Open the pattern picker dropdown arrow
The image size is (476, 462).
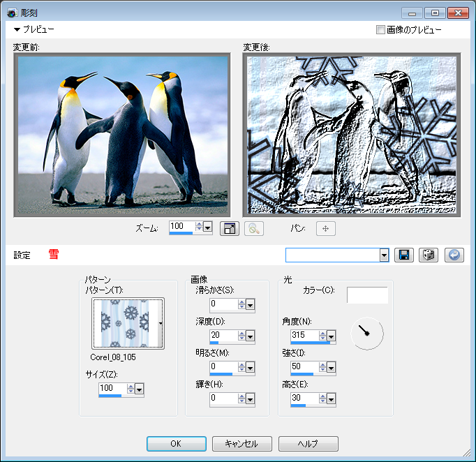pyautogui.click(x=161, y=323)
